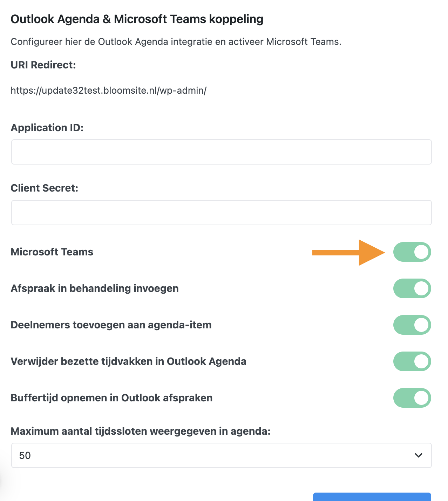
Task: Click the Client Secret label
Action: tap(45, 188)
